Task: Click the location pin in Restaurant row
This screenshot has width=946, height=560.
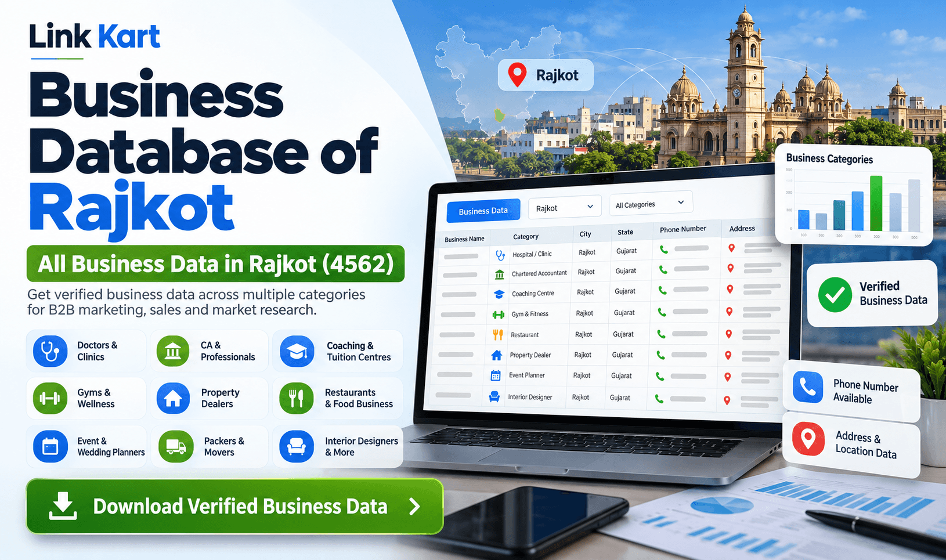Action: [x=729, y=334]
